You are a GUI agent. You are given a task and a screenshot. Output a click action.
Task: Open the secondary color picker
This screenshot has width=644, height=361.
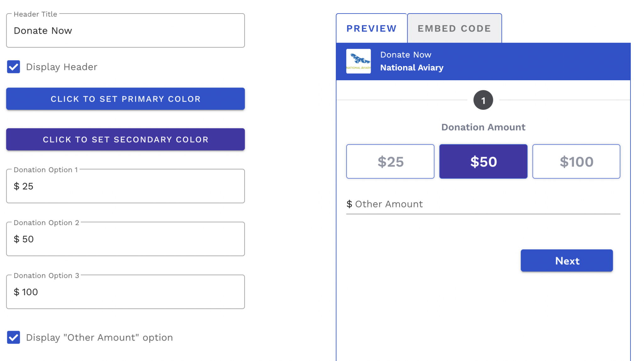pyautogui.click(x=125, y=139)
